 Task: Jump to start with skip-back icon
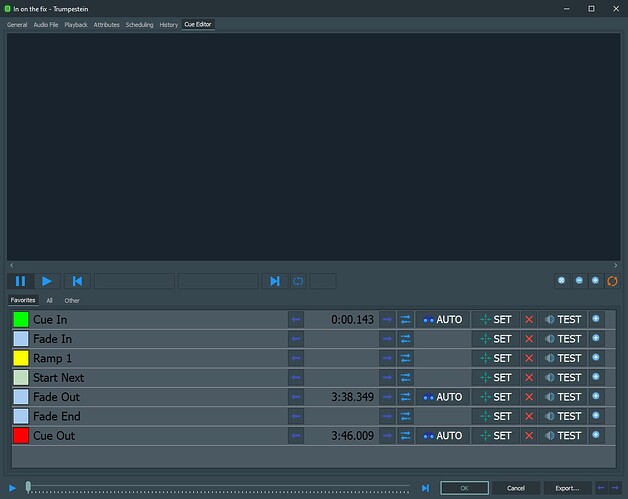click(x=78, y=281)
